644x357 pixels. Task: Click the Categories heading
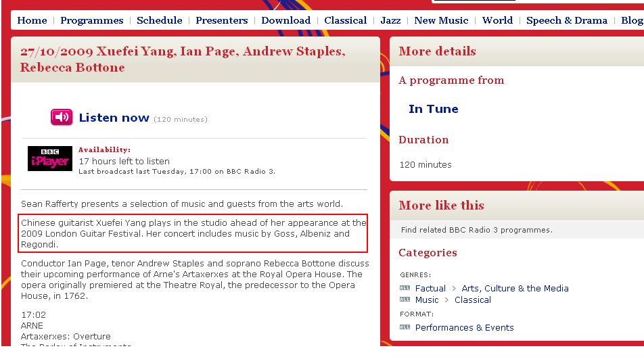click(428, 252)
